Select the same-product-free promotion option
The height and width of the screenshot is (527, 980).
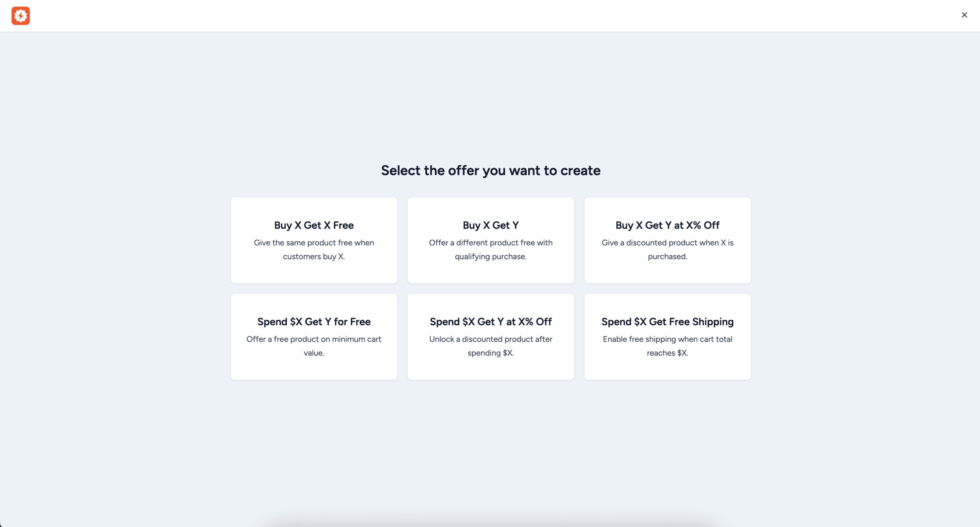[x=314, y=240]
